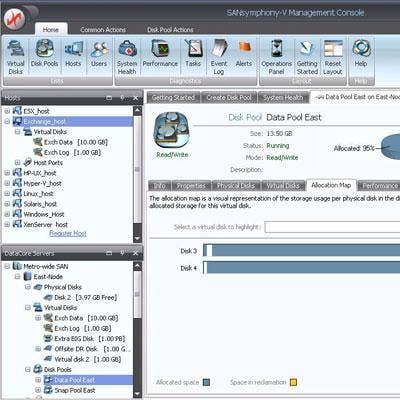Select Linux_host in the Hosts tree
This screenshot has width=400, height=400.
(x=38, y=194)
